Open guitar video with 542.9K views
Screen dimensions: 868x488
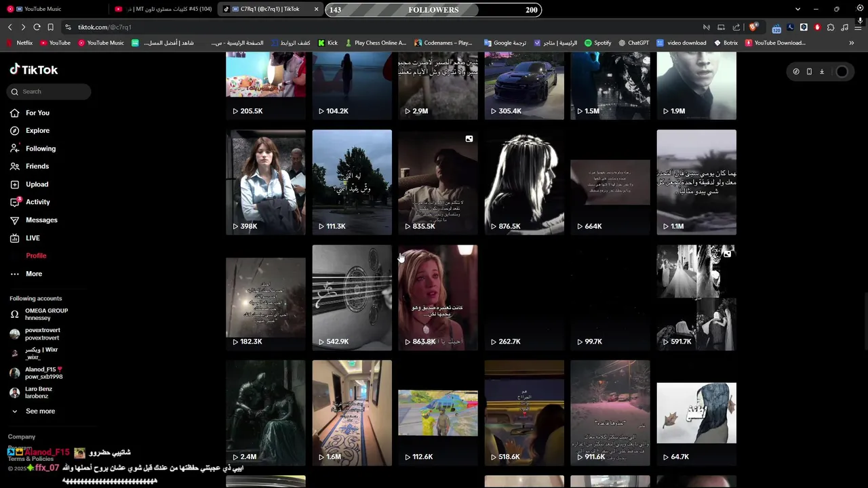pos(352,298)
